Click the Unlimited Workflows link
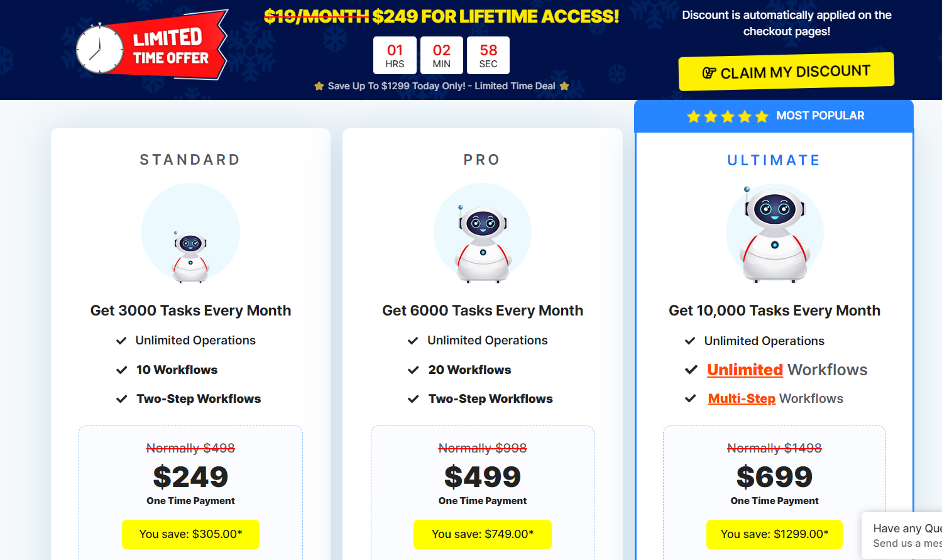This screenshot has height=560, width=942. tap(745, 370)
